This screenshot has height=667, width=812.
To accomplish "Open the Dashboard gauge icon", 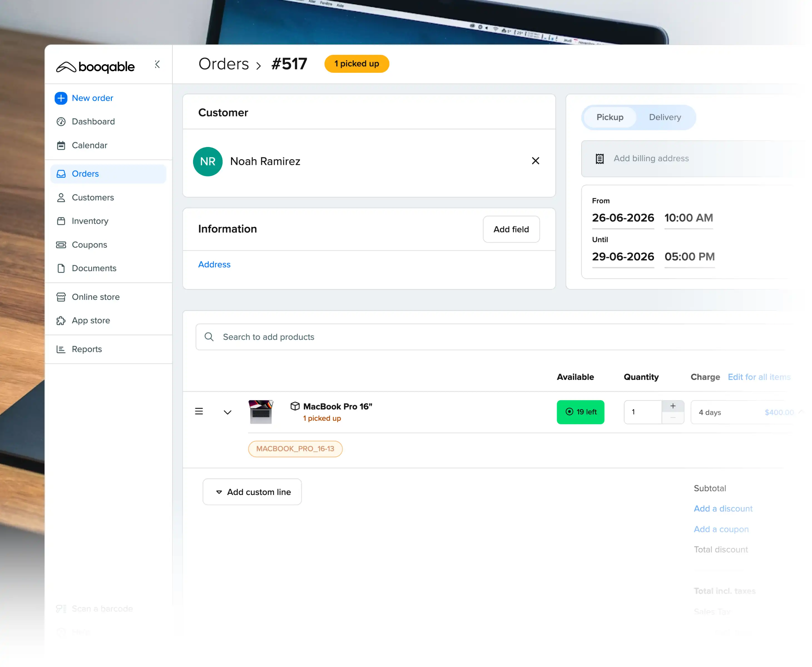I will tap(61, 121).
